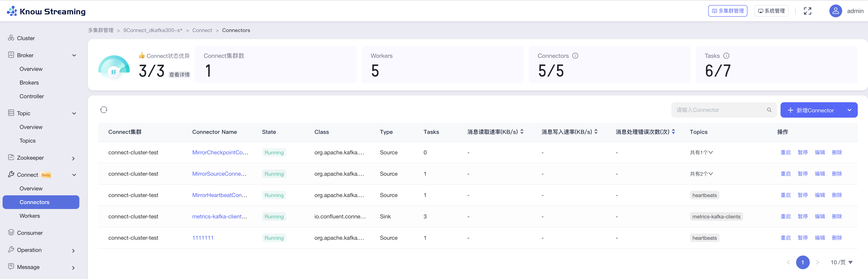868x279 pixels.
Task: Open the Workers menu under Connect
Action: (30, 216)
